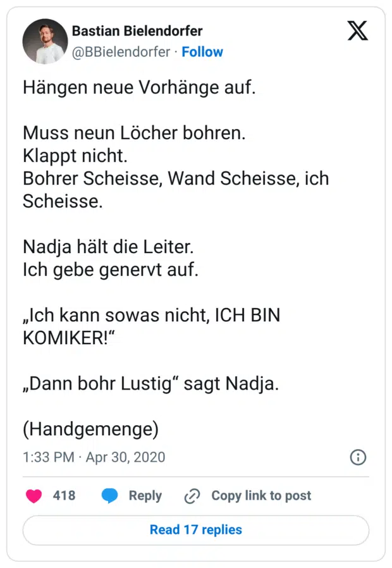Open the @BBielendorfer handle link
This screenshot has height=568, width=392.
tap(121, 52)
